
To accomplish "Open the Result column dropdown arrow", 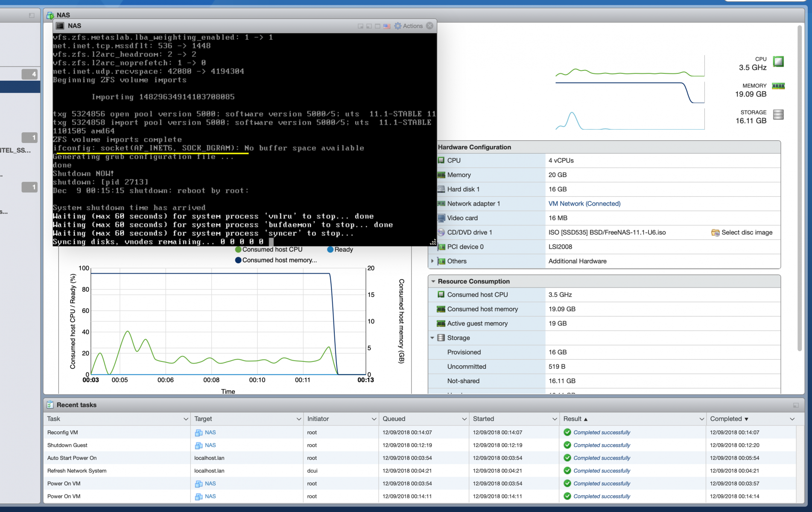I will coord(701,419).
